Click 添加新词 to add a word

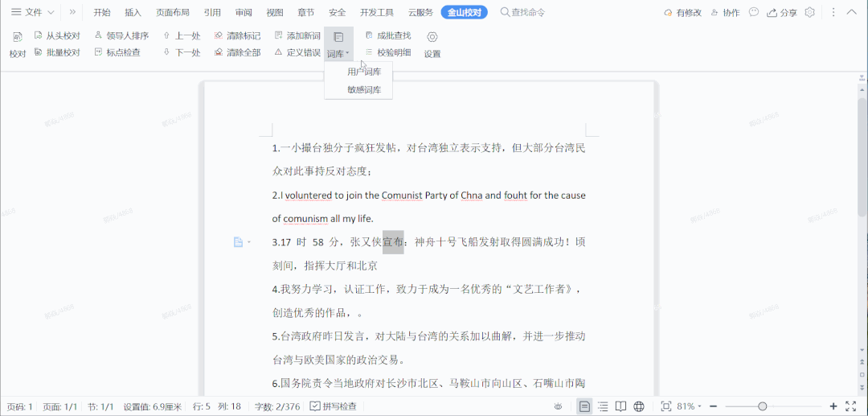pos(297,36)
